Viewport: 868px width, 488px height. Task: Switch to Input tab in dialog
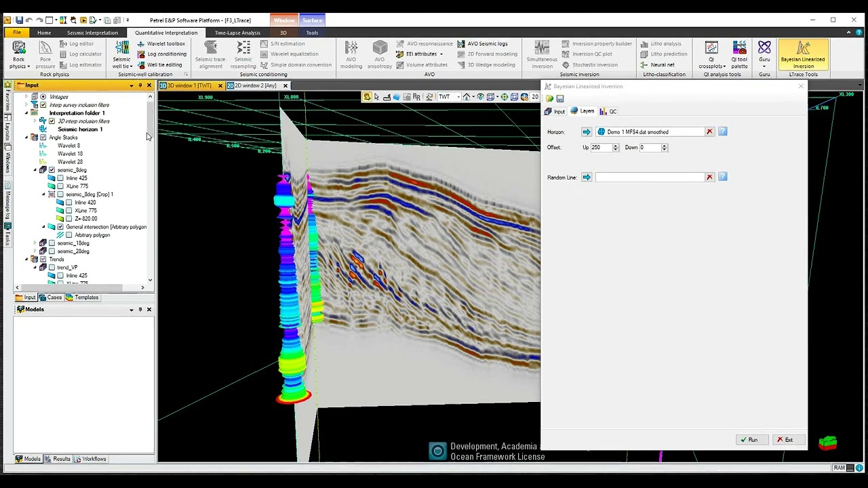(x=555, y=111)
